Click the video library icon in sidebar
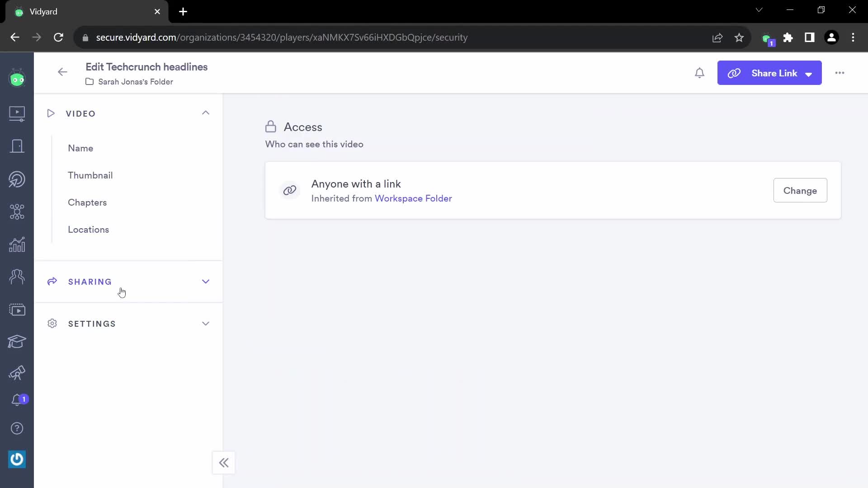This screenshot has width=868, height=488. point(17,114)
